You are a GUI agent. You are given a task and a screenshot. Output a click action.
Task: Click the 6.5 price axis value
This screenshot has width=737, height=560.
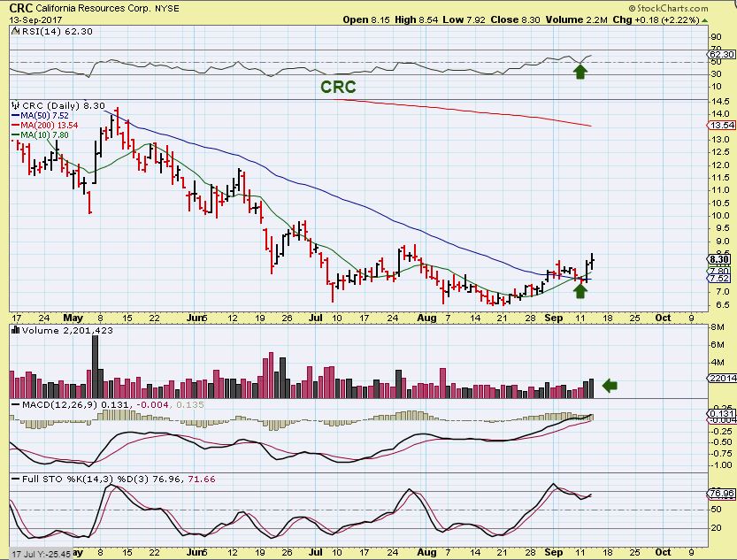click(x=723, y=304)
